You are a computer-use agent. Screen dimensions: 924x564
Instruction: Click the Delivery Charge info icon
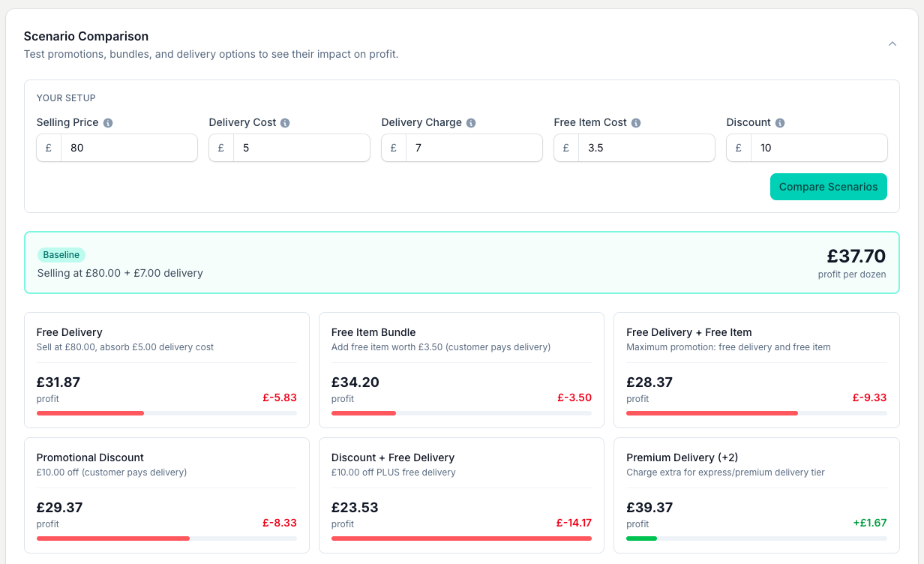(471, 123)
